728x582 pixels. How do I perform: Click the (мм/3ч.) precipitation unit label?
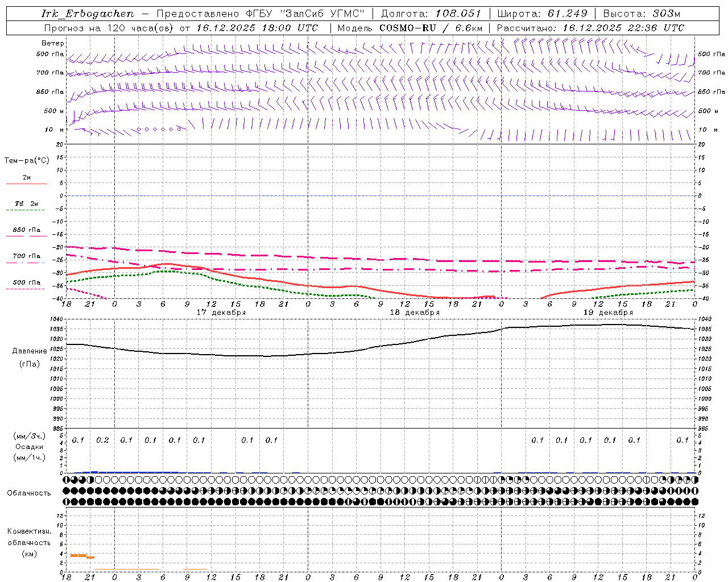click(x=30, y=436)
